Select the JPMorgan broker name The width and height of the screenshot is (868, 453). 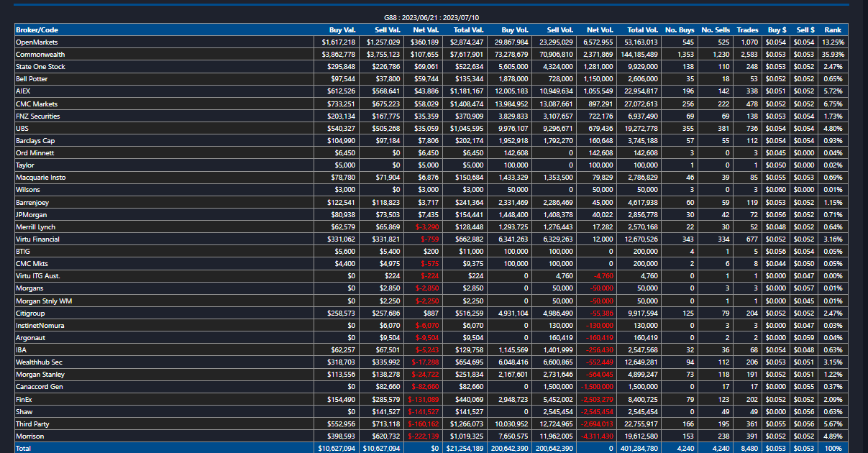coord(31,215)
